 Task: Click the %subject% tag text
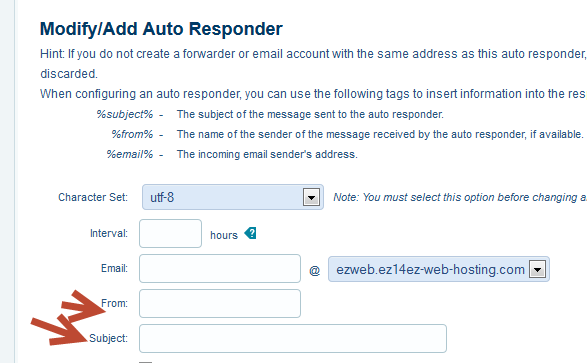(125, 114)
